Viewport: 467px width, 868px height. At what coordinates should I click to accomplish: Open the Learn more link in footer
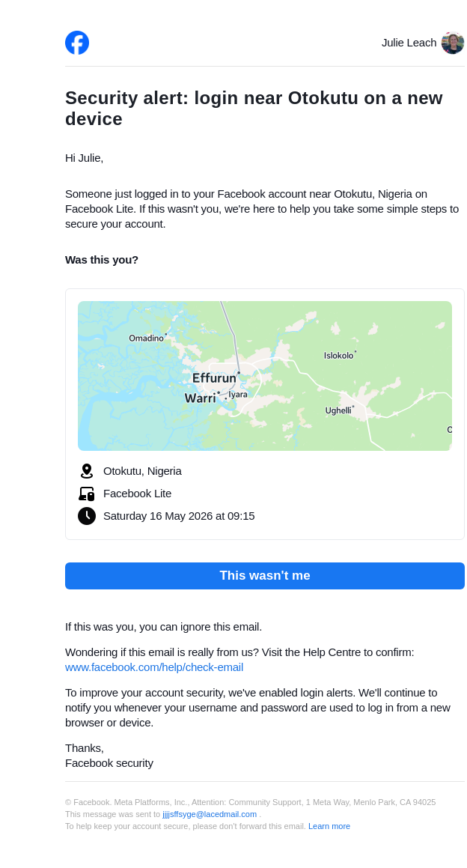(x=329, y=826)
